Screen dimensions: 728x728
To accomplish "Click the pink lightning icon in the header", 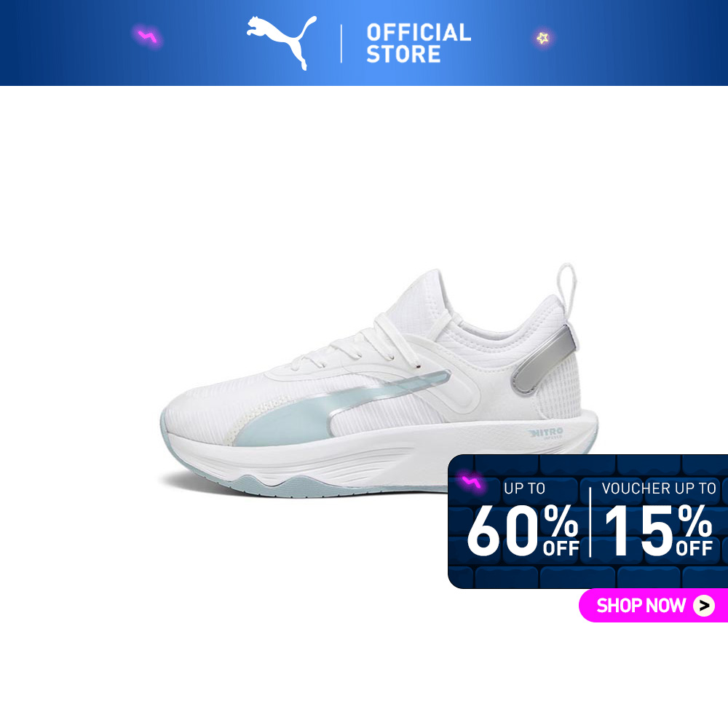I will coord(148,36).
